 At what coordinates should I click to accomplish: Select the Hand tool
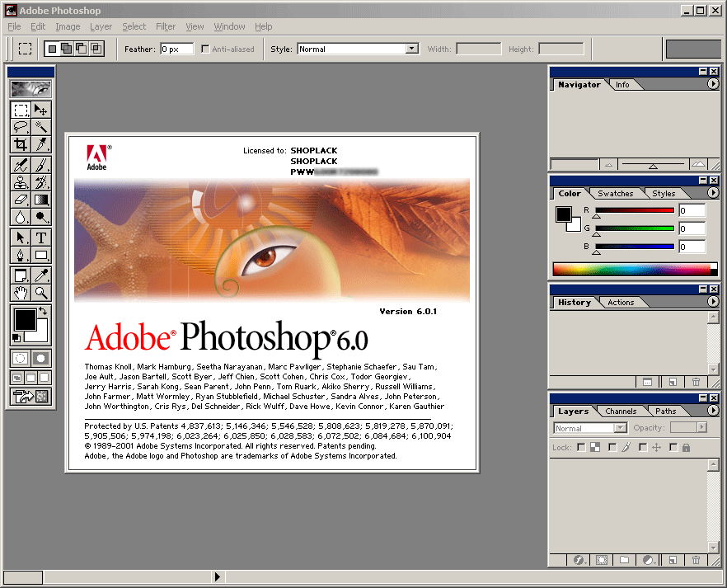tap(21, 293)
